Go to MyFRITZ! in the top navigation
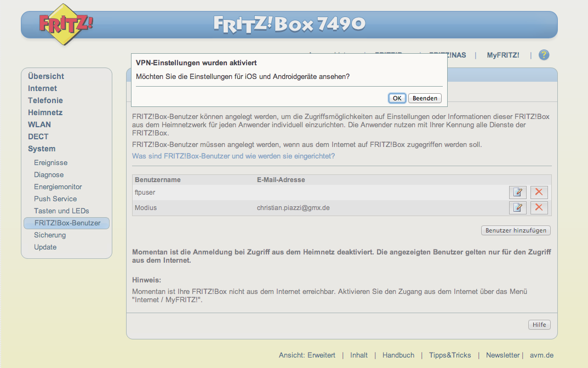The height and width of the screenshot is (368, 588). click(503, 55)
